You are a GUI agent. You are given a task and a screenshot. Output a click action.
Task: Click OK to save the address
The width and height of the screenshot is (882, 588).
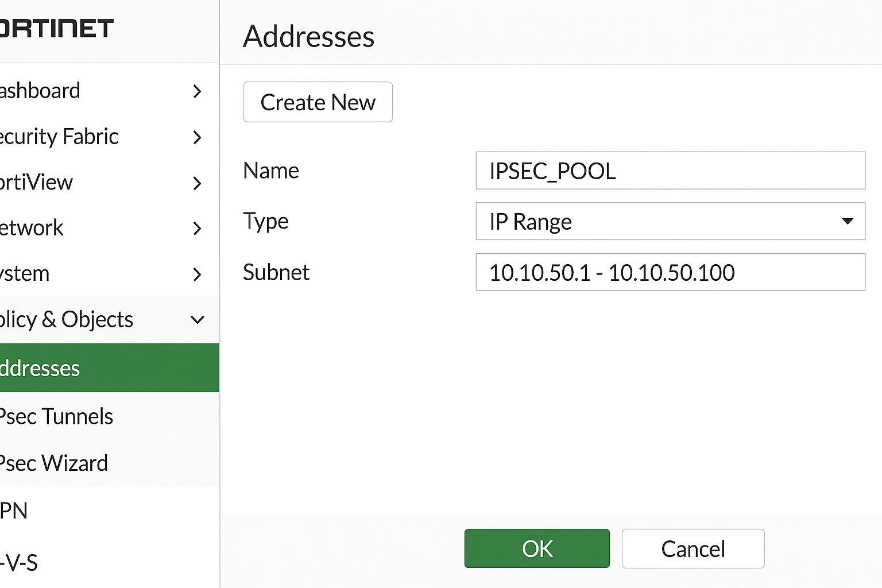(x=536, y=548)
